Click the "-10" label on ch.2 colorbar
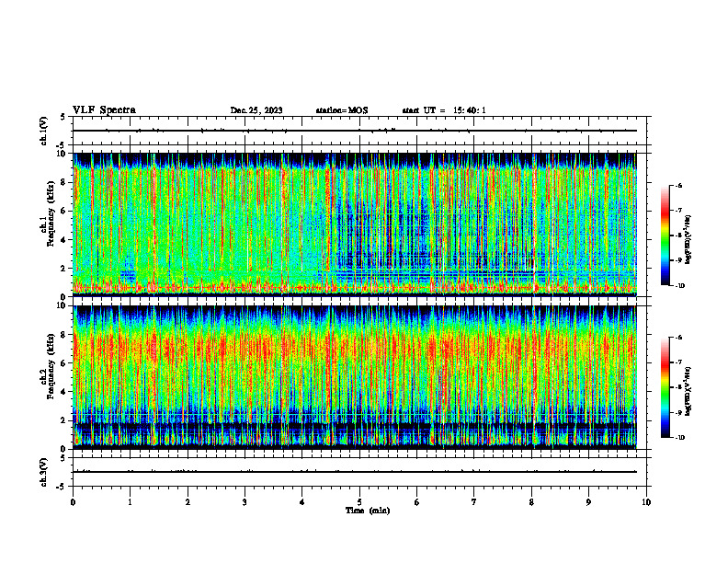728x563 pixels. click(x=679, y=438)
